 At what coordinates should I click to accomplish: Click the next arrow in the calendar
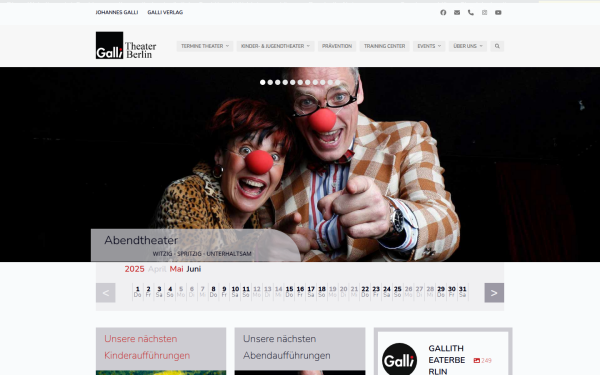(494, 293)
